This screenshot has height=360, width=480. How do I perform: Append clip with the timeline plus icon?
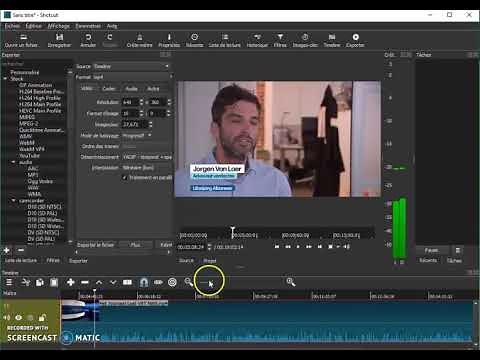point(70,282)
